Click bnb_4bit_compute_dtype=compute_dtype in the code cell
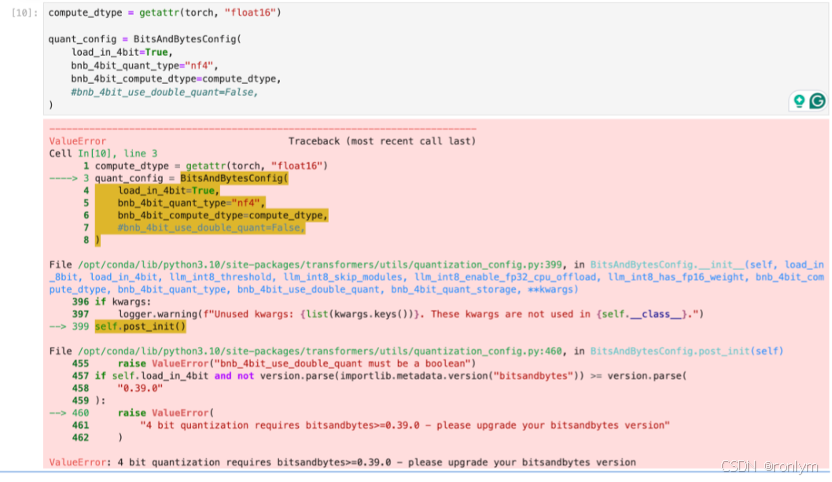The width and height of the screenshot is (832, 482). pyautogui.click(x=176, y=79)
